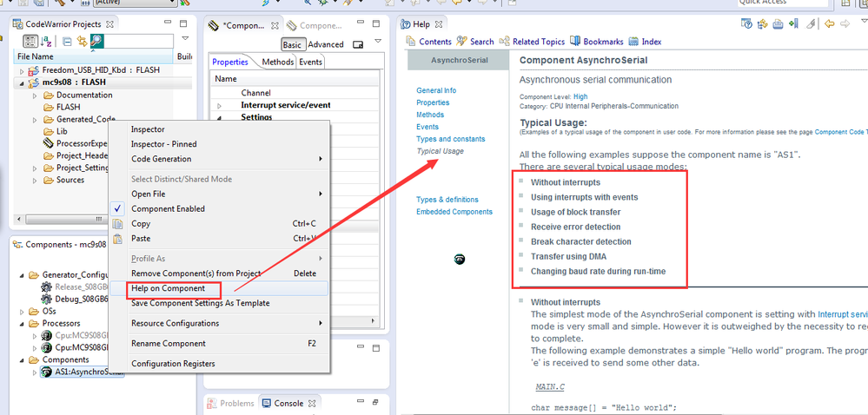This screenshot has height=415, width=868.
Task: Open Component Inspector view menu triangle
Action: click(378, 41)
